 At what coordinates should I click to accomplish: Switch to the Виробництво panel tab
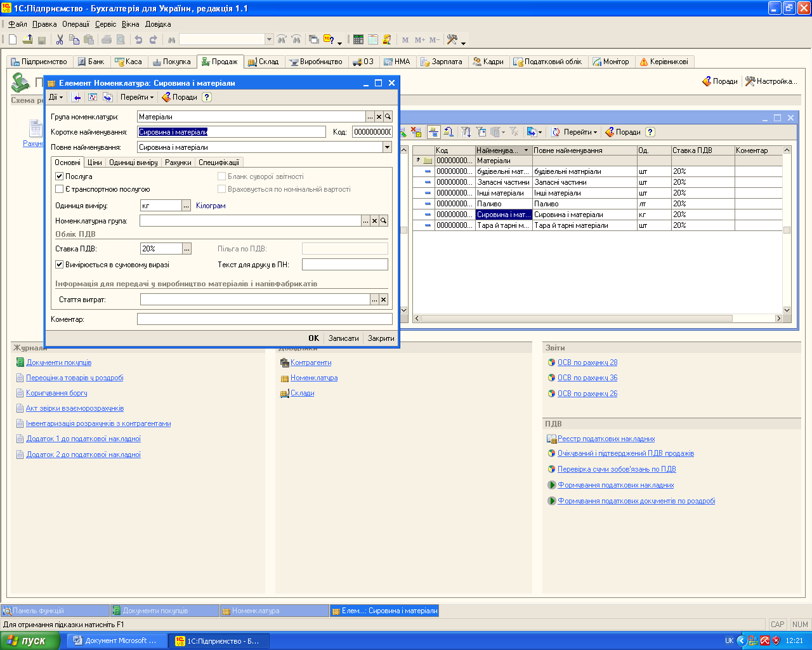(x=316, y=62)
